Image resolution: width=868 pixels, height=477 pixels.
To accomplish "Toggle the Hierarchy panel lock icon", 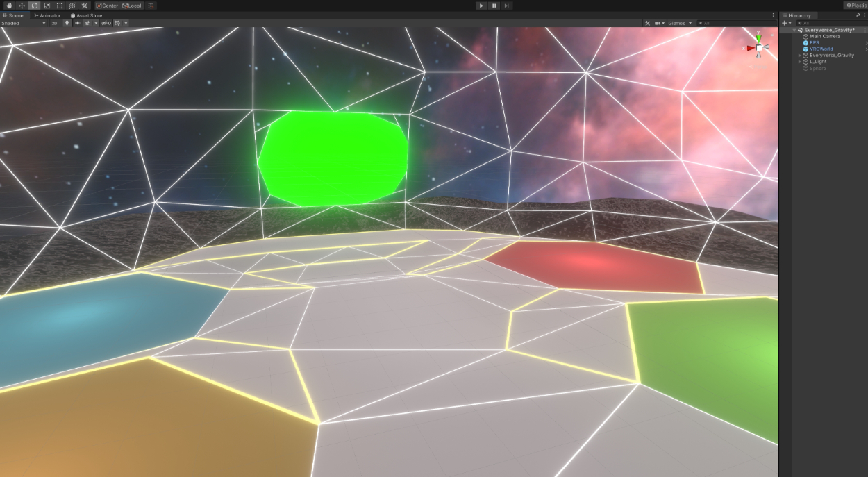I will click(858, 15).
